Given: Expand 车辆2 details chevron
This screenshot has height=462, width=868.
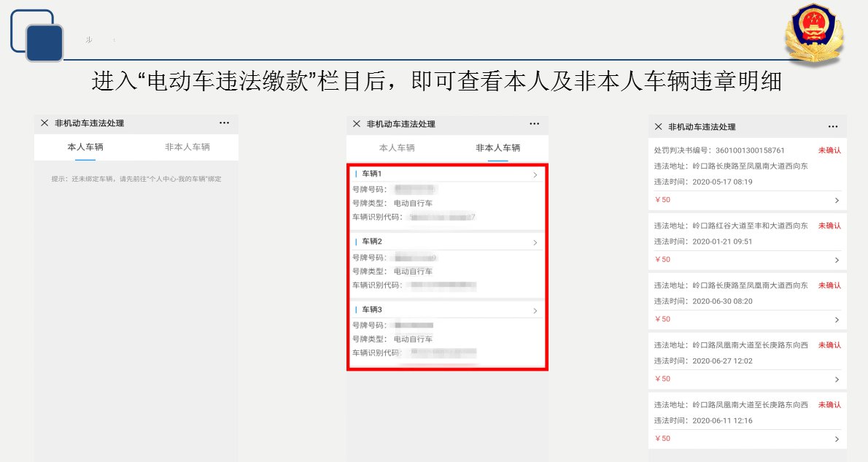Looking at the screenshot, I should [x=535, y=242].
